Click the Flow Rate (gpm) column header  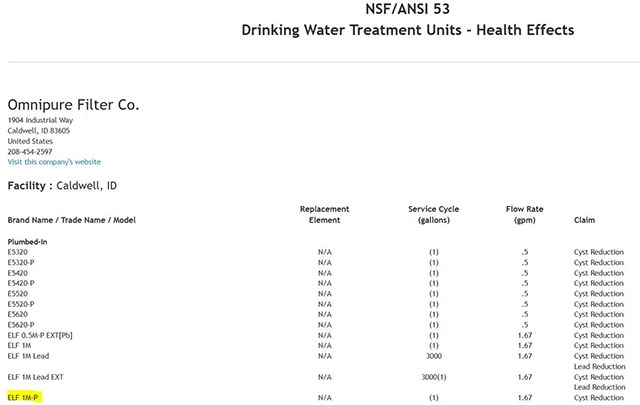coord(524,213)
